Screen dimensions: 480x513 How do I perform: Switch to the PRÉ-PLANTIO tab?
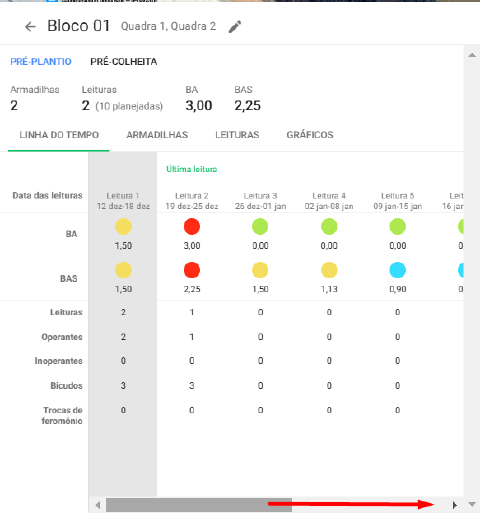point(41,62)
